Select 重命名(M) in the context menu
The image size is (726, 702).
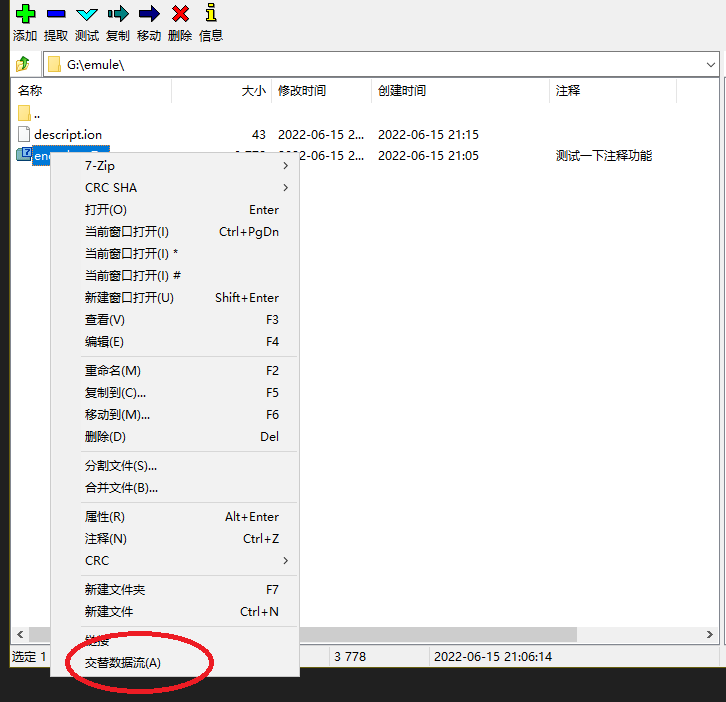point(175,371)
